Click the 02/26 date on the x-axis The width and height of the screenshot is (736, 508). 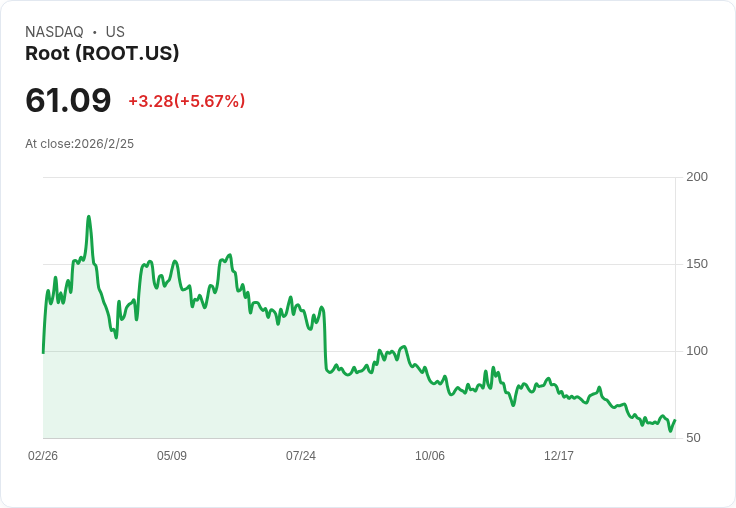coord(43,456)
